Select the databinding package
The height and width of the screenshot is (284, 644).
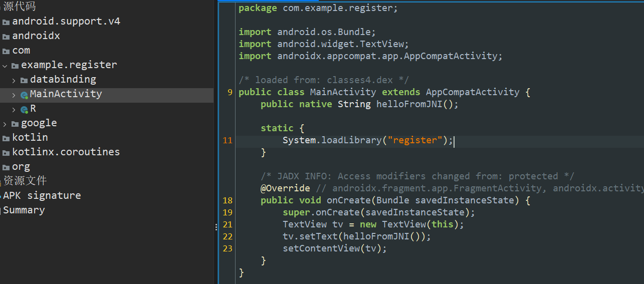pos(63,80)
